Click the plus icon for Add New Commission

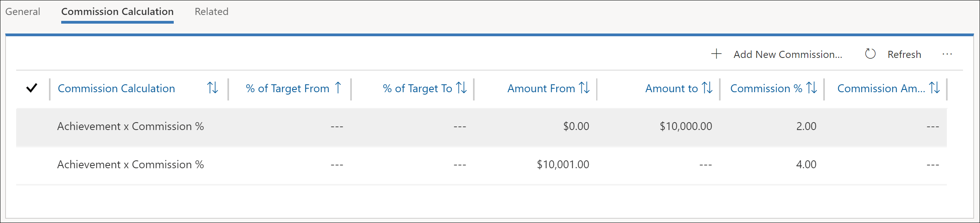[x=716, y=54]
